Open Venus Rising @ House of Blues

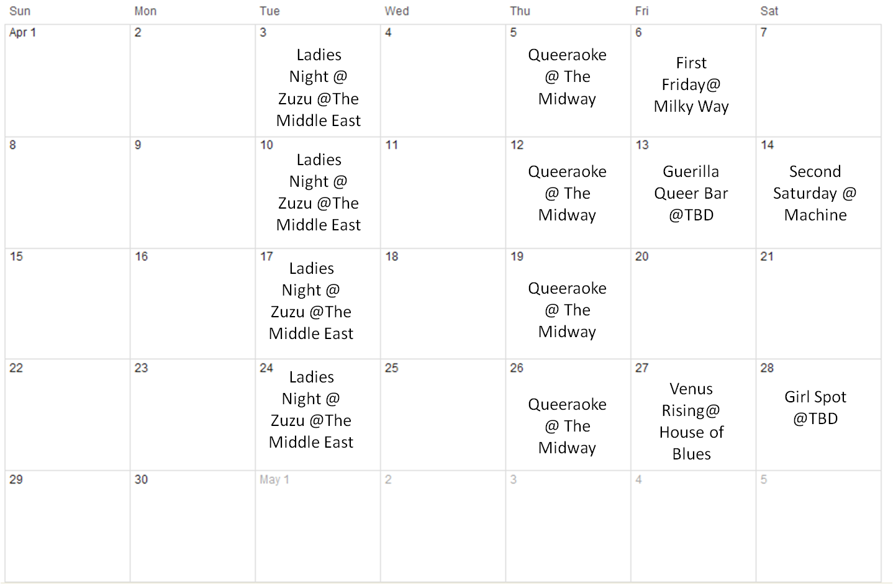691,421
